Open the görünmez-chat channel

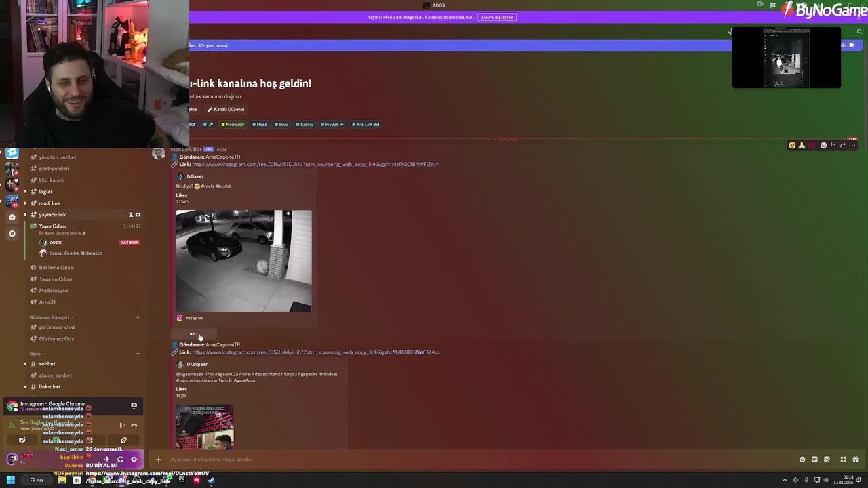pyautogui.click(x=56, y=327)
